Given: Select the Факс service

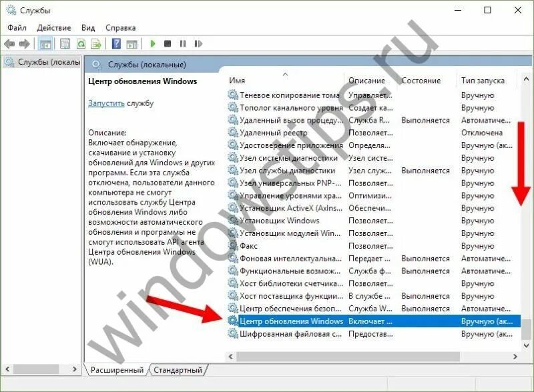Looking at the screenshot, I should coord(374,246).
